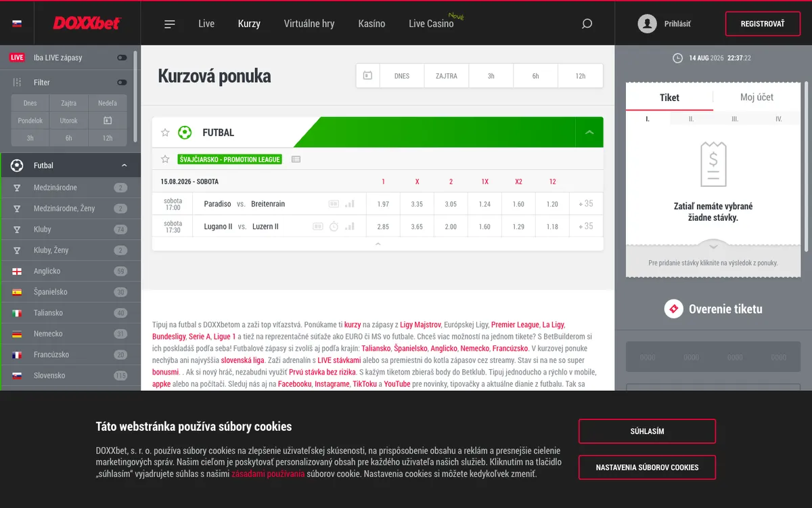Select 3h in the sidebar filter grid
The image size is (812, 508).
[30, 138]
